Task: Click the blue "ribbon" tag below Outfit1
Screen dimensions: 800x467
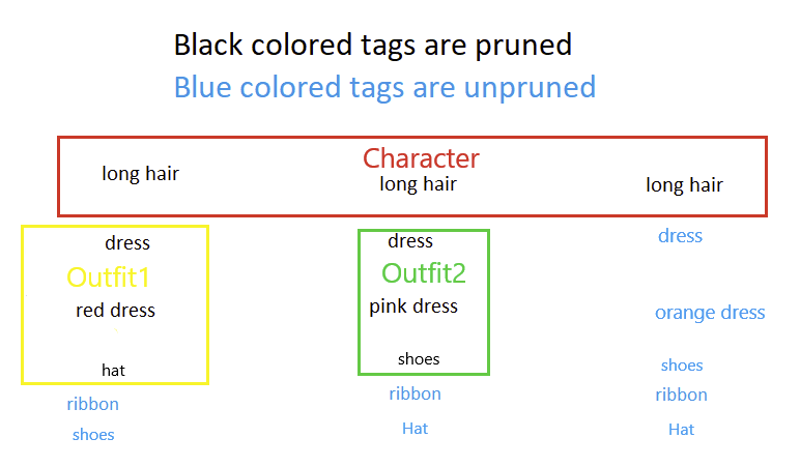Action: (x=93, y=404)
